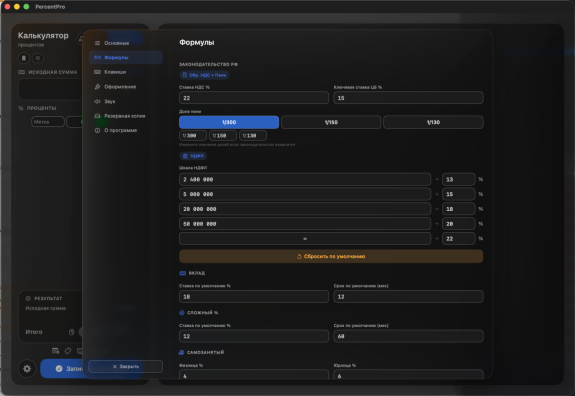Select the 1/150 penalty share option
The width and height of the screenshot is (575, 396).
331,122
